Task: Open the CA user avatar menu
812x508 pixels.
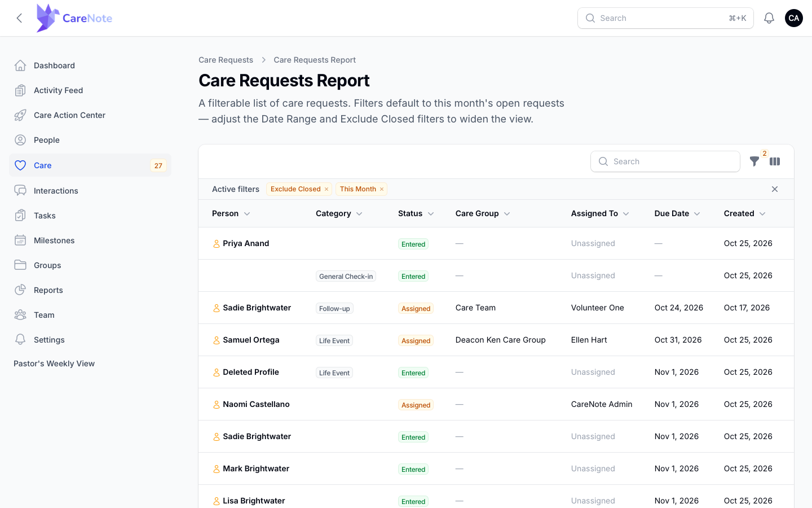Action: click(794, 18)
